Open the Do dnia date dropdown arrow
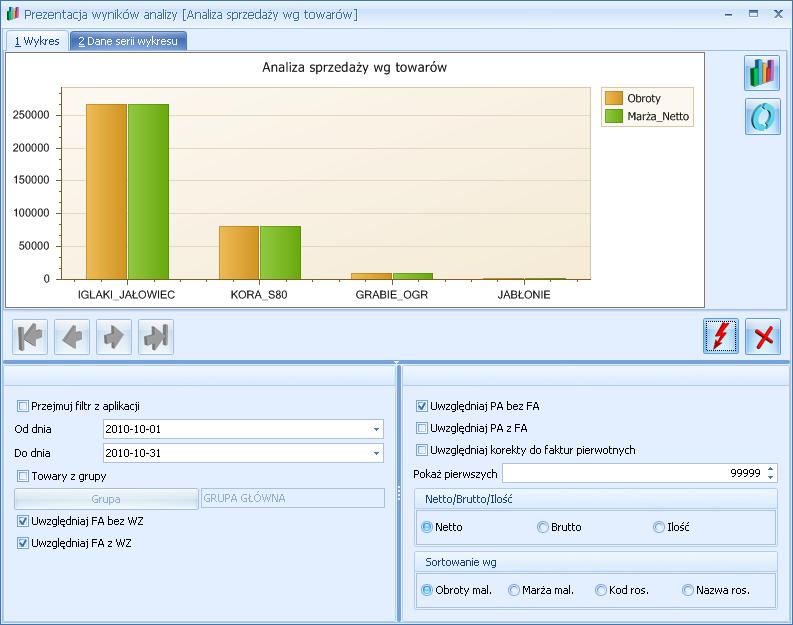 pos(376,453)
